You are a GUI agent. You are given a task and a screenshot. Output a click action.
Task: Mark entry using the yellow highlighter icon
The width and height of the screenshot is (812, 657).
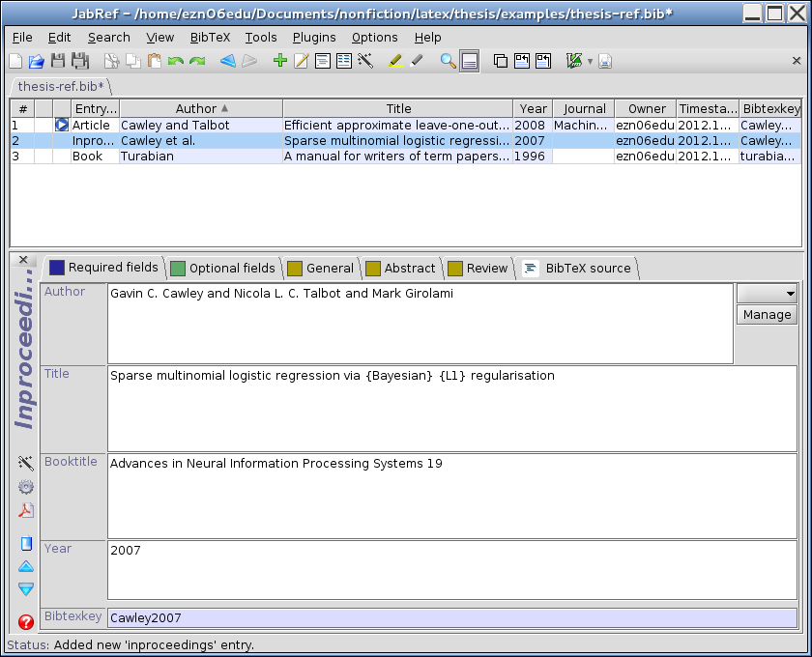pos(394,61)
